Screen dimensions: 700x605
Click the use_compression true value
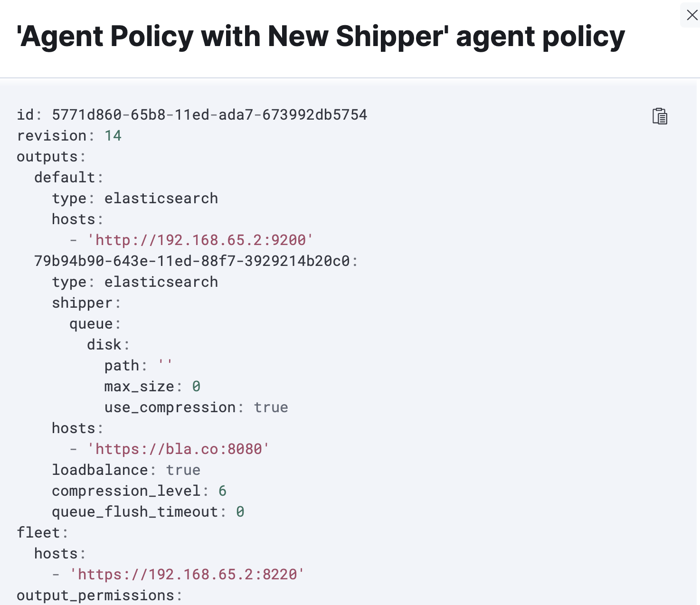[x=271, y=407]
